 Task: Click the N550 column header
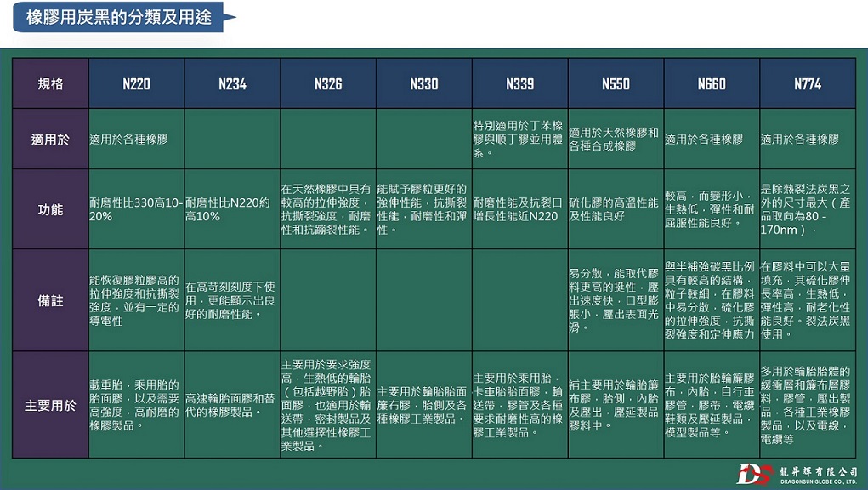click(x=616, y=83)
